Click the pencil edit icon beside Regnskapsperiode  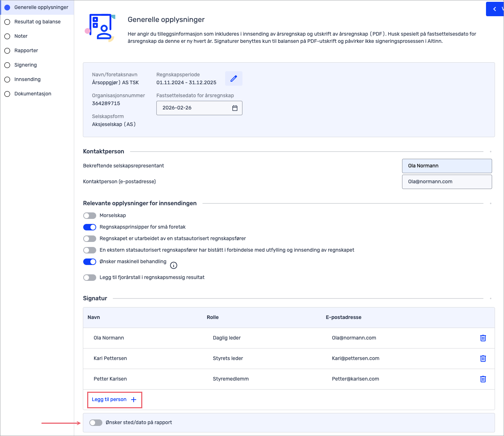point(233,78)
